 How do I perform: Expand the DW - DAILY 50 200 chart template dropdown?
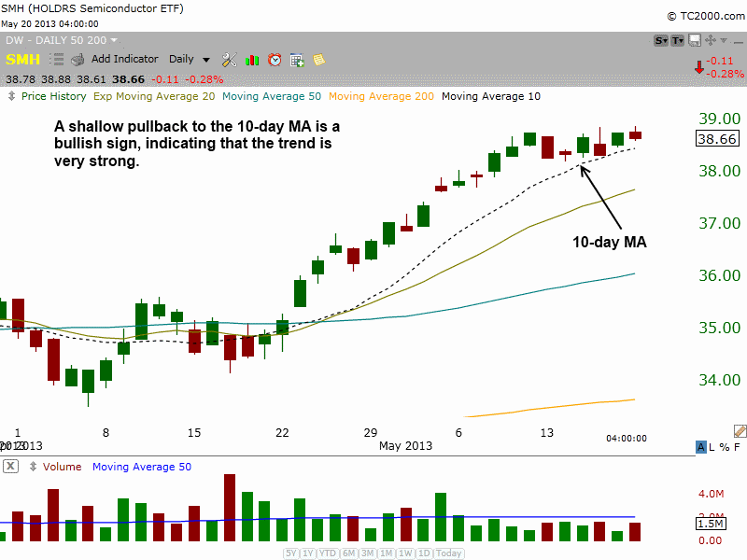pos(62,40)
